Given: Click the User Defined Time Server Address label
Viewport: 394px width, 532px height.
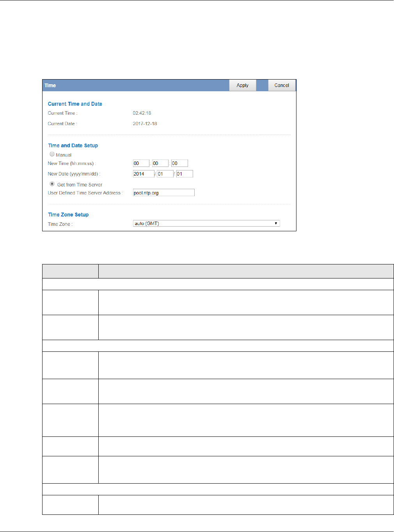Looking at the screenshot, I should coord(85,193).
